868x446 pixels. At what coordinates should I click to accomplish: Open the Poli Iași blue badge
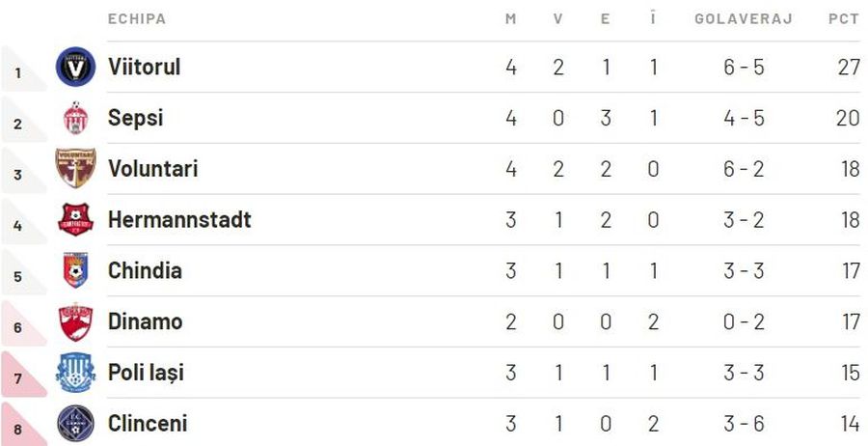[76, 373]
